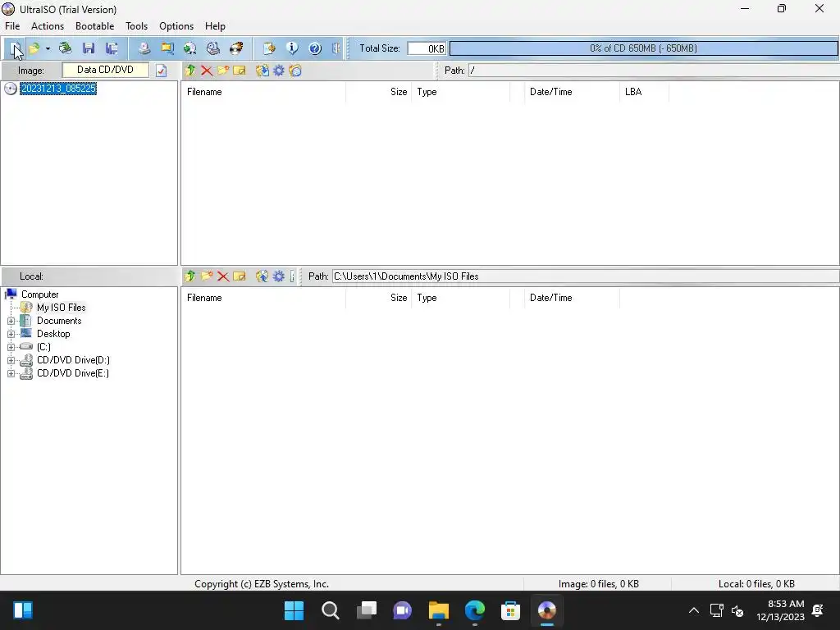Make CD/DVD image using the drive icon
Viewport: 840px width, 630px height.
tap(144, 48)
